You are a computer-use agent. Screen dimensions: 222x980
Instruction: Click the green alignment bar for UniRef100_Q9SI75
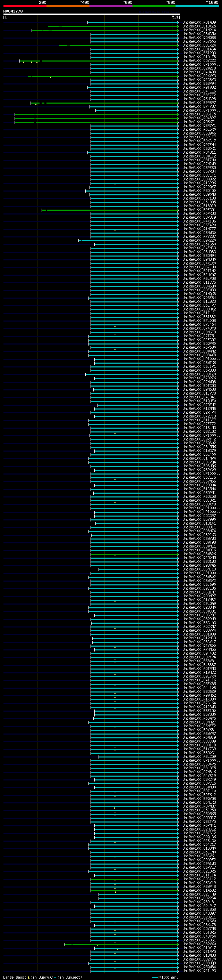point(96,114)
